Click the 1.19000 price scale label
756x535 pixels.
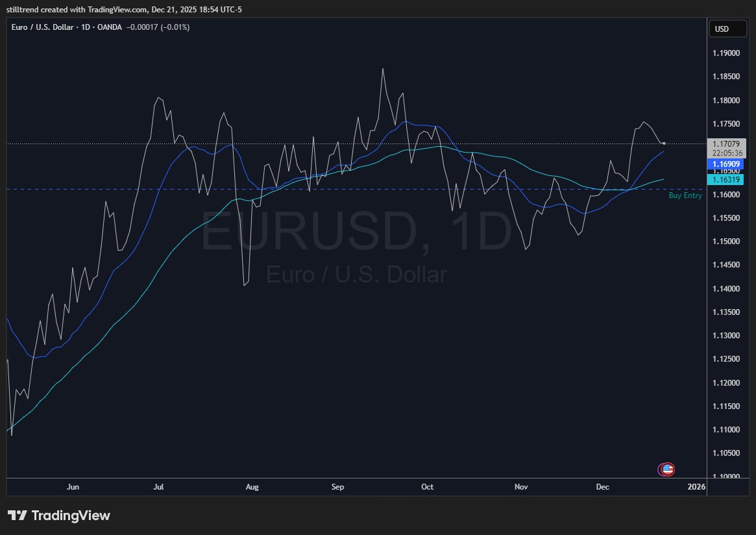pos(726,53)
